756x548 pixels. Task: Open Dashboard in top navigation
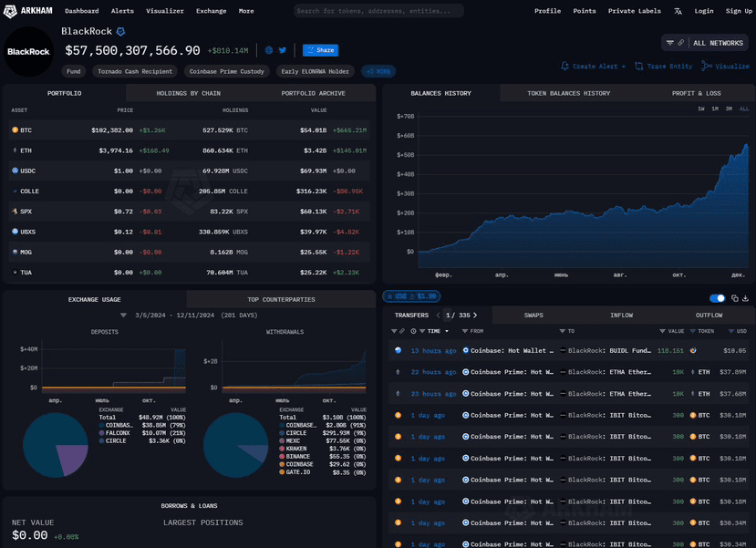point(81,11)
